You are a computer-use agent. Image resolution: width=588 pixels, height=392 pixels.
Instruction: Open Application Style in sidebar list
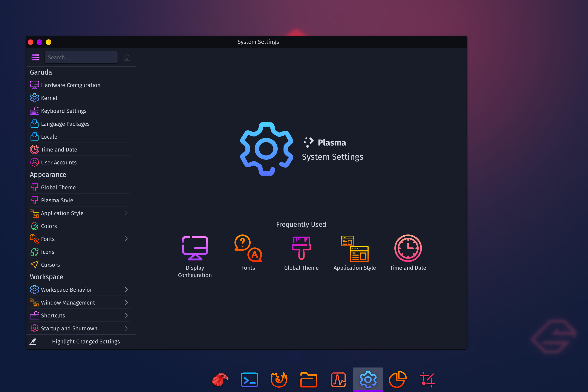click(80, 213)
